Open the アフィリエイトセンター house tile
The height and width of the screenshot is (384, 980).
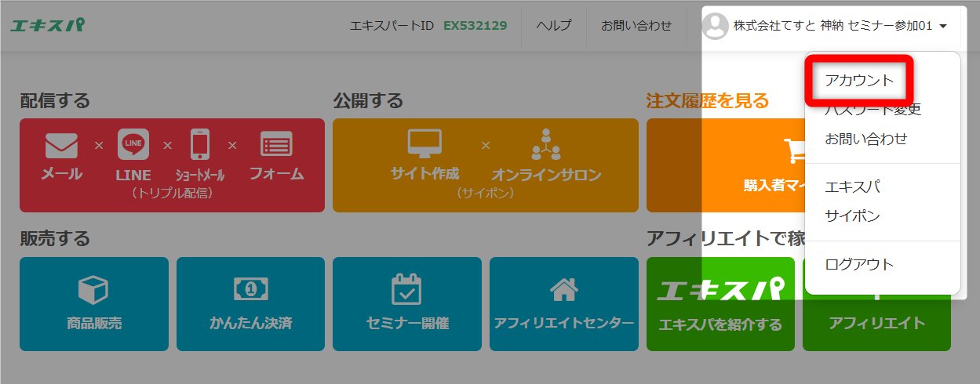click(564, 304)
